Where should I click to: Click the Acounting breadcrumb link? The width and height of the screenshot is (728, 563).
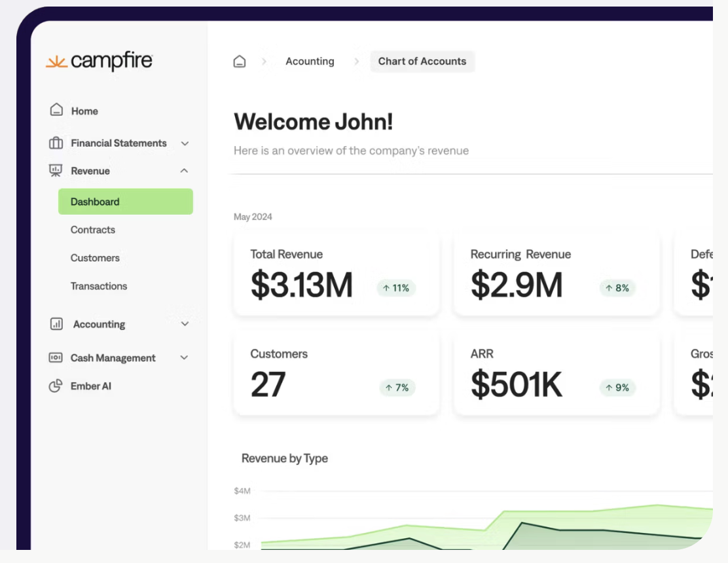310,62
